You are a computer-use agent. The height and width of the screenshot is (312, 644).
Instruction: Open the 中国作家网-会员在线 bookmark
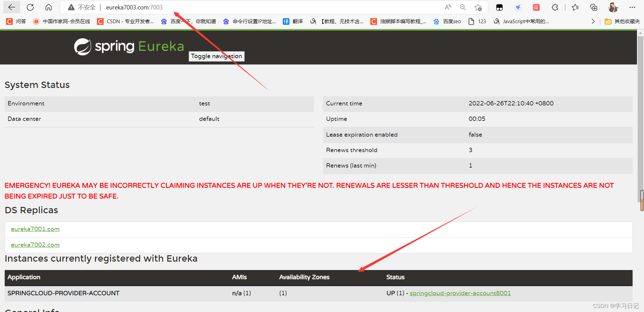(x=61, y=21)
